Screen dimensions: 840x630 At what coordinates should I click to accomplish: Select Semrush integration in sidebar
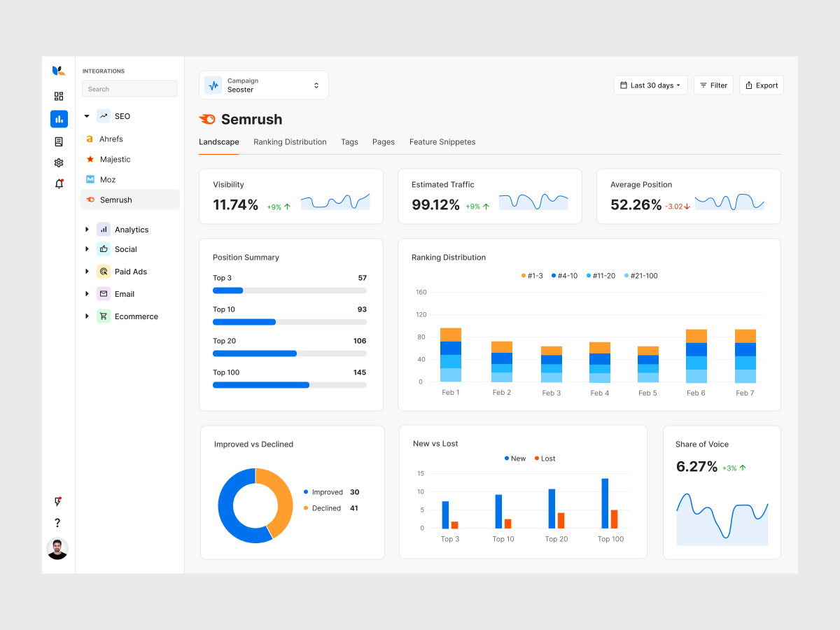(x=130, y=199)
